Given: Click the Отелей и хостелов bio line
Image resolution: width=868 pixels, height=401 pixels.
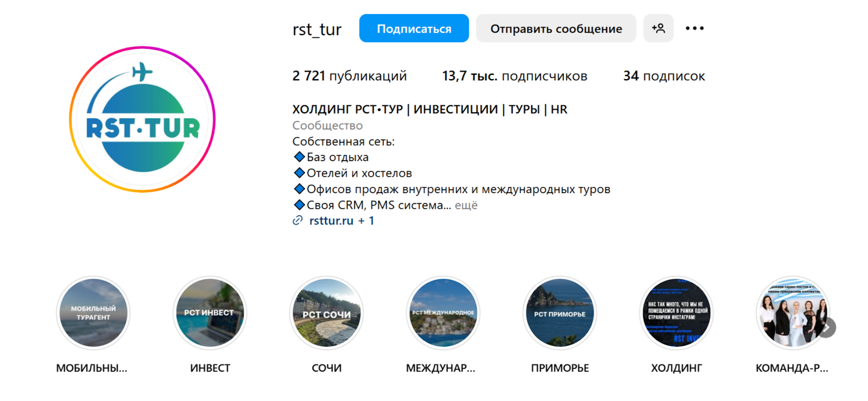Looking at the screenshot, I should (x=353, y=173).
